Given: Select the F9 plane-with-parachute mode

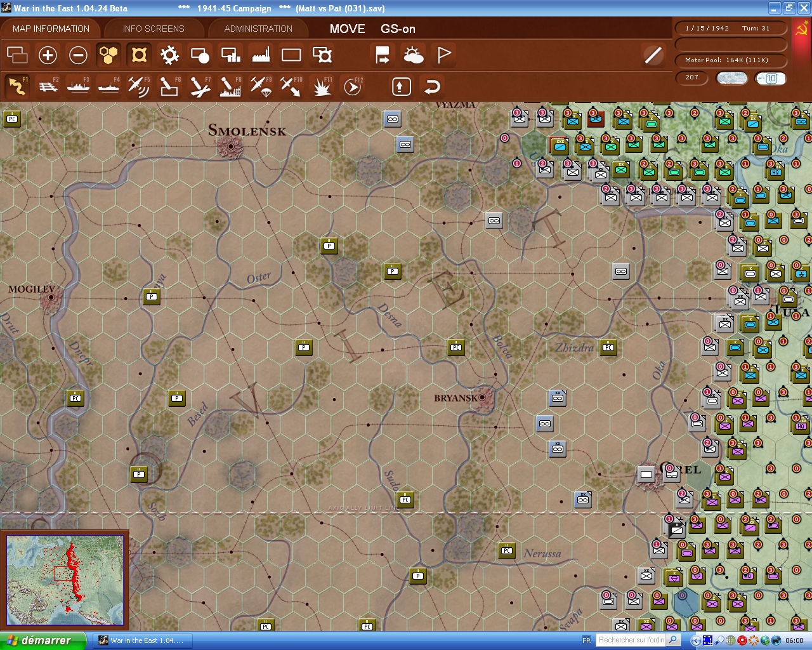Looking at the screenshot, I should click(261, 86).
